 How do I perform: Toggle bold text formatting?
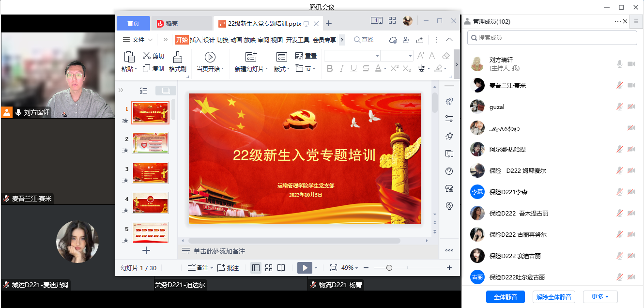[x=330, y=69]
